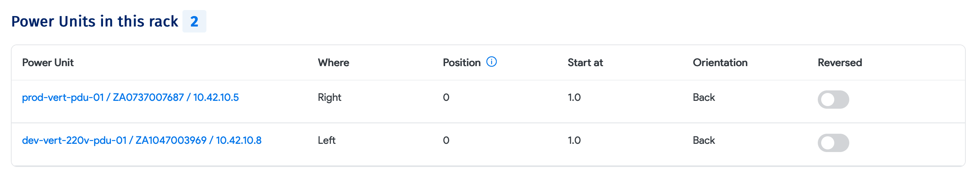Click the Position column header text
980x189 pixels.
pos(462,63)
